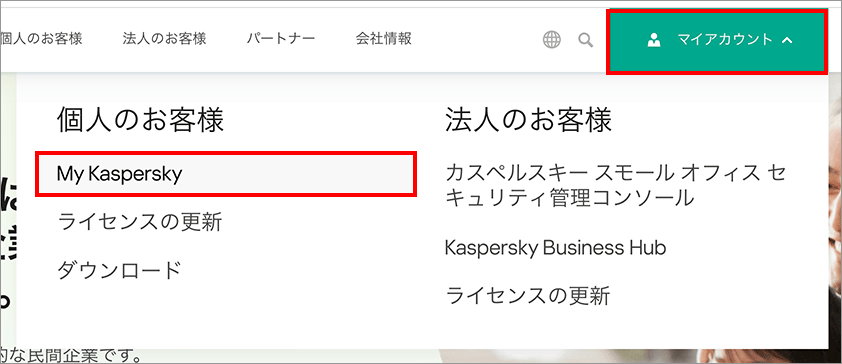Open the search magnifier icon
The height and width of the screenshot is (364, 842).
(x=585, y=40)
